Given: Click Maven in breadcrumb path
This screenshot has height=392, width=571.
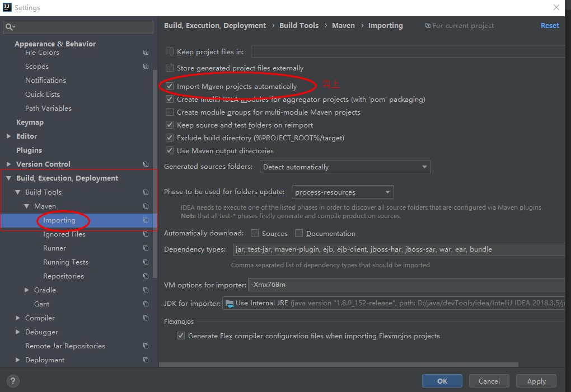Looking at the screenshot, I should pos(343,26).
